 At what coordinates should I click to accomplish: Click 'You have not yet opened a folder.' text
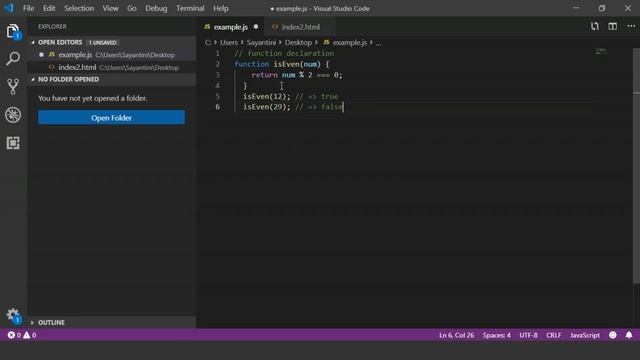pos(93,98)
